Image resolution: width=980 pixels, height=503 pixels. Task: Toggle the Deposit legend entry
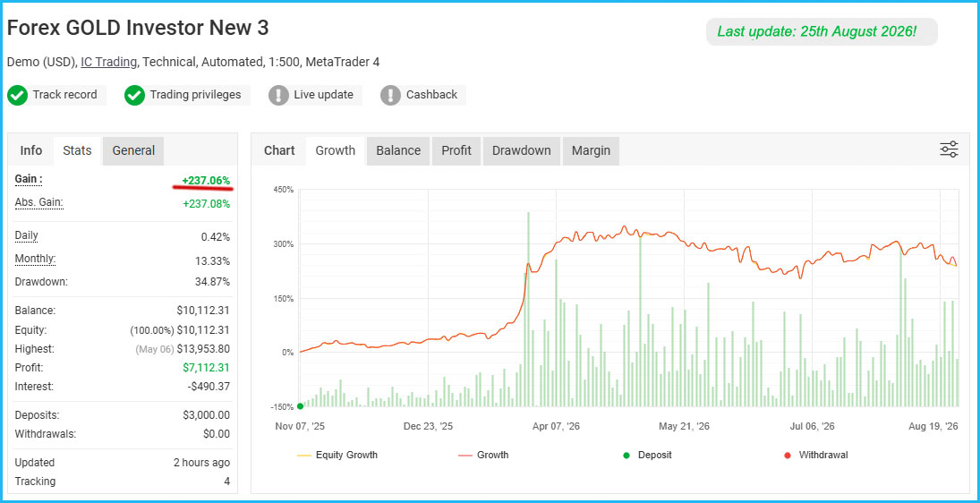point(647,455)
